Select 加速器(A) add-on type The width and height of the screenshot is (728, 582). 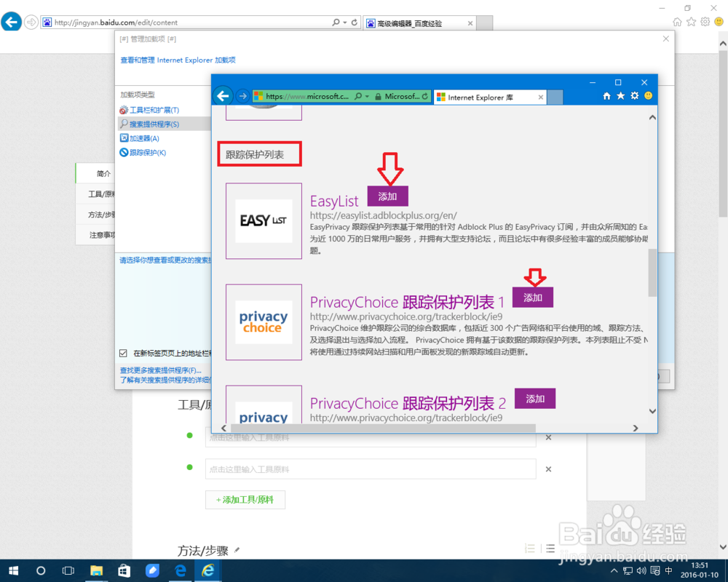coord(139,138)
